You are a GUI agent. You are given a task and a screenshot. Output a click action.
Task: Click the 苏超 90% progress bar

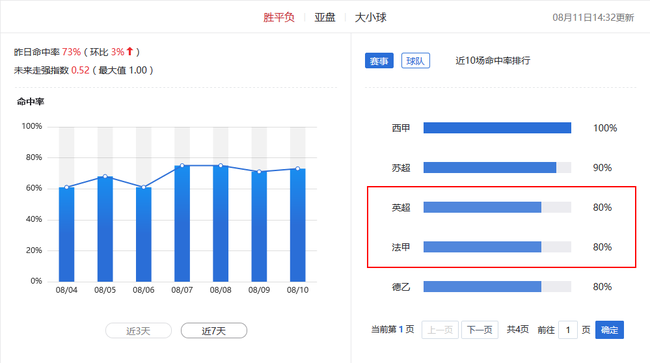(x=497, y=167)
